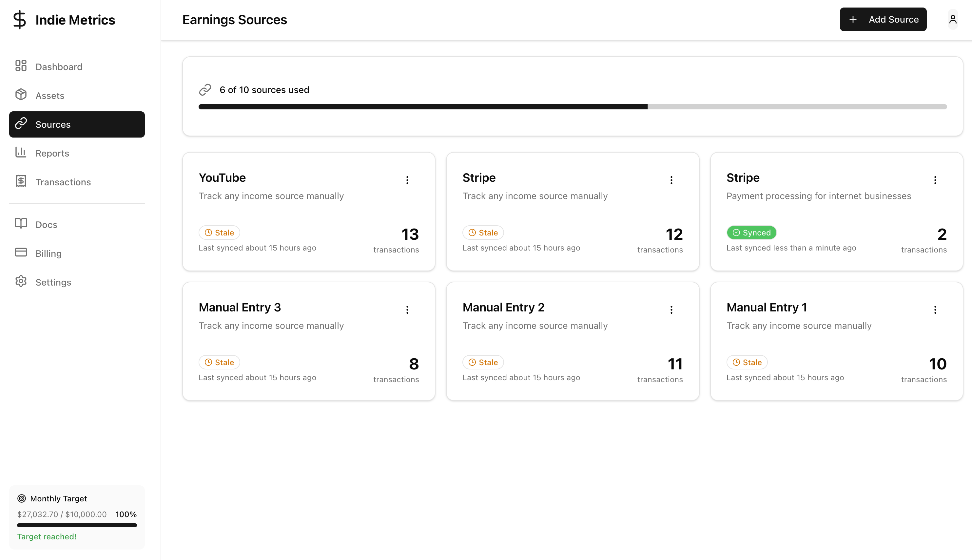Click the Target reached link
Viewport: 972px width, 560px height.
[47, 536]
